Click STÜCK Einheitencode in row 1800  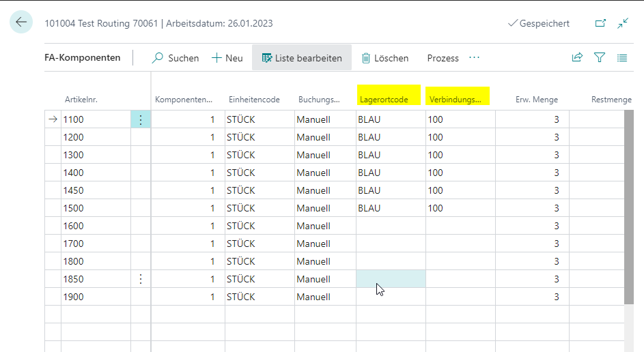(x=260, y=261)
